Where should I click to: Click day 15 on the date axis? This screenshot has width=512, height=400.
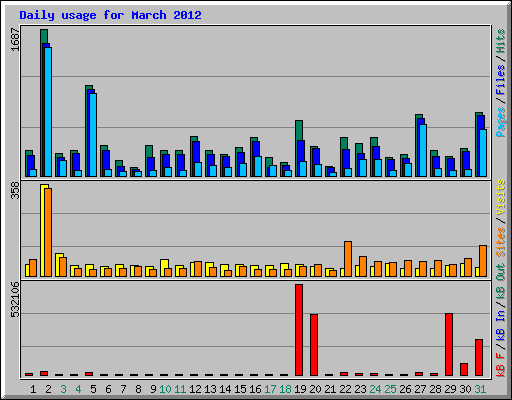pos(240,389)
